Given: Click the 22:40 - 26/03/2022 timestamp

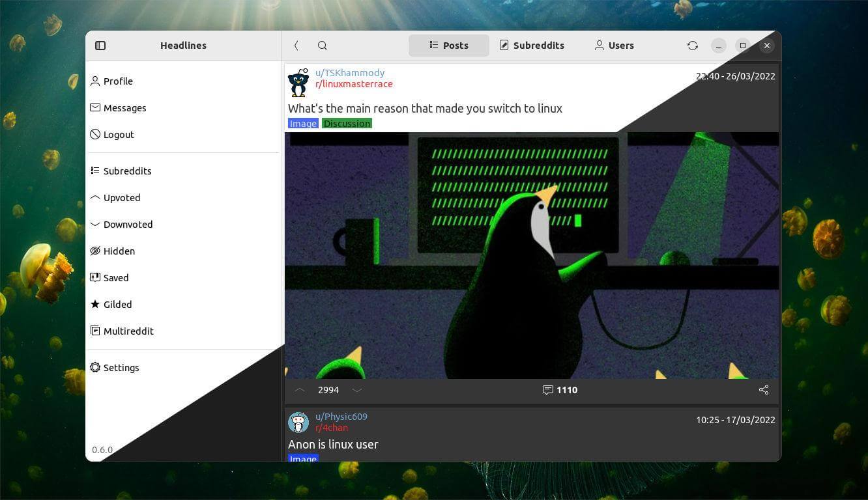Looking at the screenshot, I should pos(736,76).
